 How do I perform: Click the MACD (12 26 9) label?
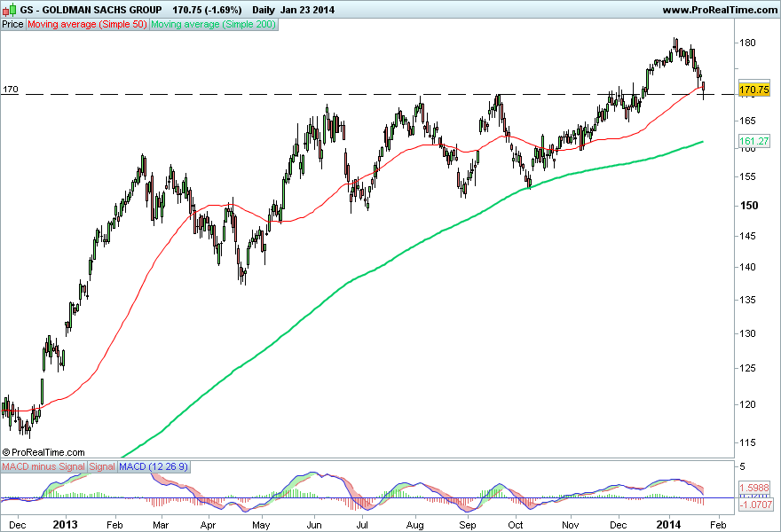click(154, 466)
